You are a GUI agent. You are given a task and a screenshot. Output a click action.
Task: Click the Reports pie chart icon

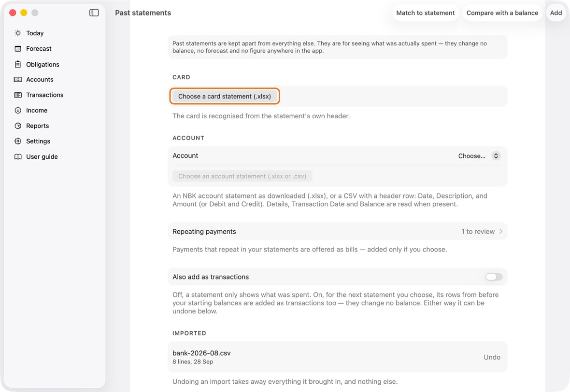(x=18, y=126)
